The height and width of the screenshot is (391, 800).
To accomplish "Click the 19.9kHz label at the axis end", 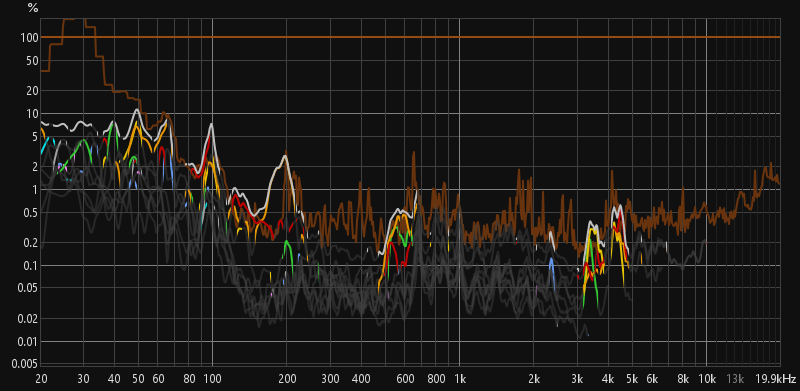I will (776, 379).
